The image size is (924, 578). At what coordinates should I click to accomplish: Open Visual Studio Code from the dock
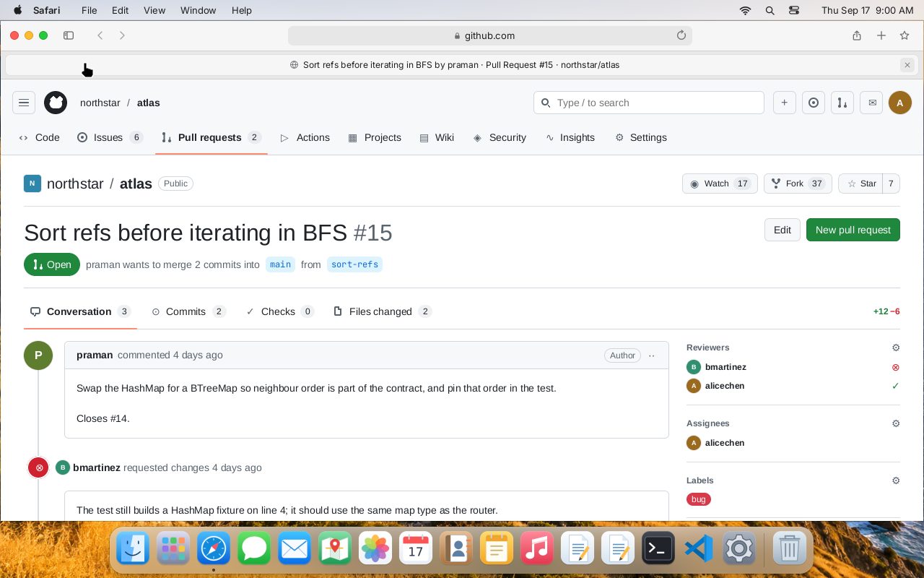coord(699,549)
